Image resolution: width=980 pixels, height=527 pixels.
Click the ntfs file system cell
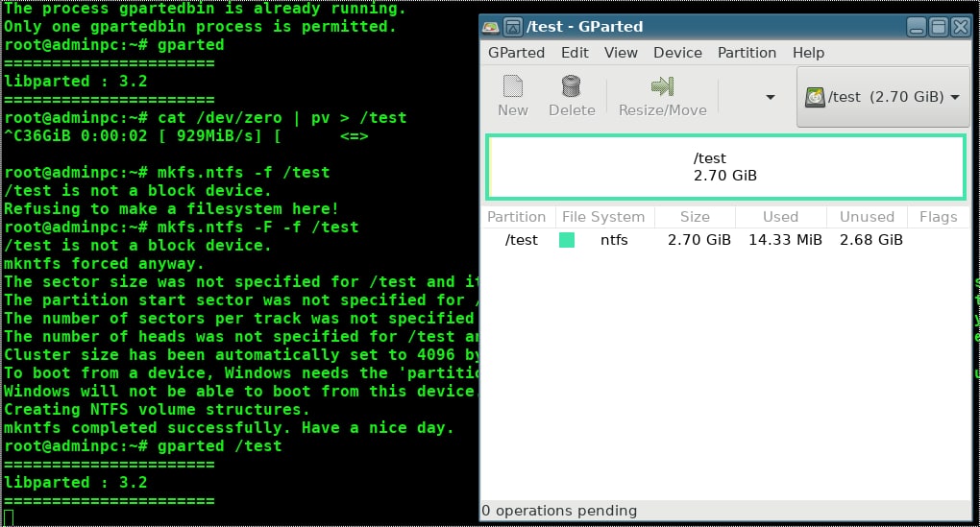click(614, 240)
